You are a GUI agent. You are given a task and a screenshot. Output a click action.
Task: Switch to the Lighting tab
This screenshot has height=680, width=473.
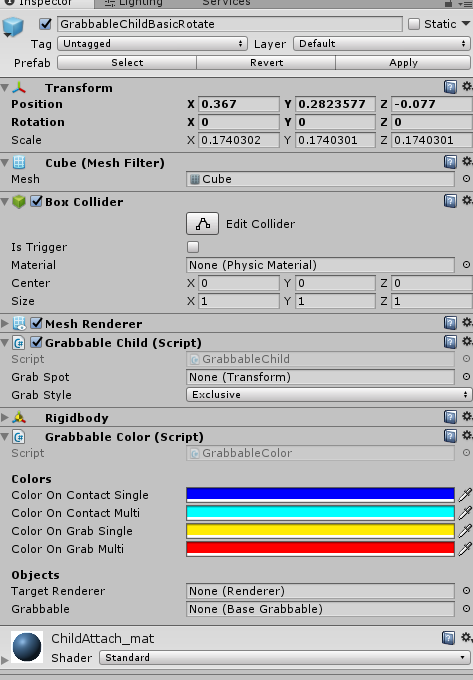click(134, 3)
